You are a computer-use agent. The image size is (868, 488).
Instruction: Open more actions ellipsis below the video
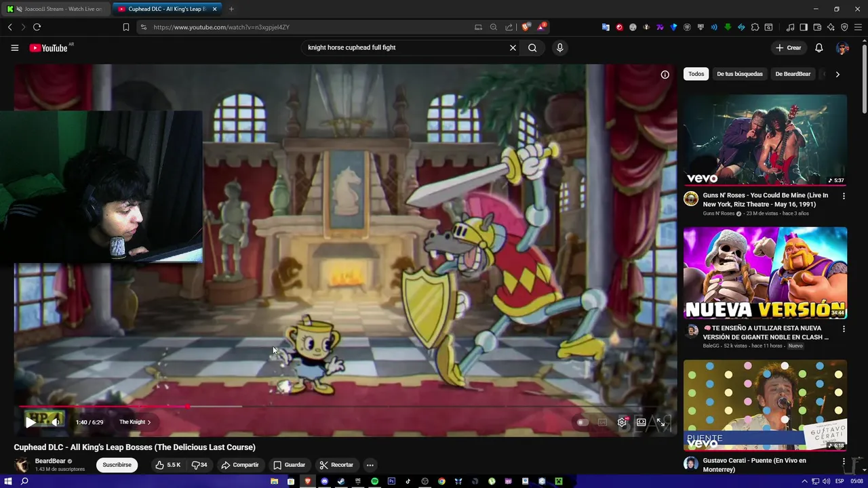click(x=370, y=465)
